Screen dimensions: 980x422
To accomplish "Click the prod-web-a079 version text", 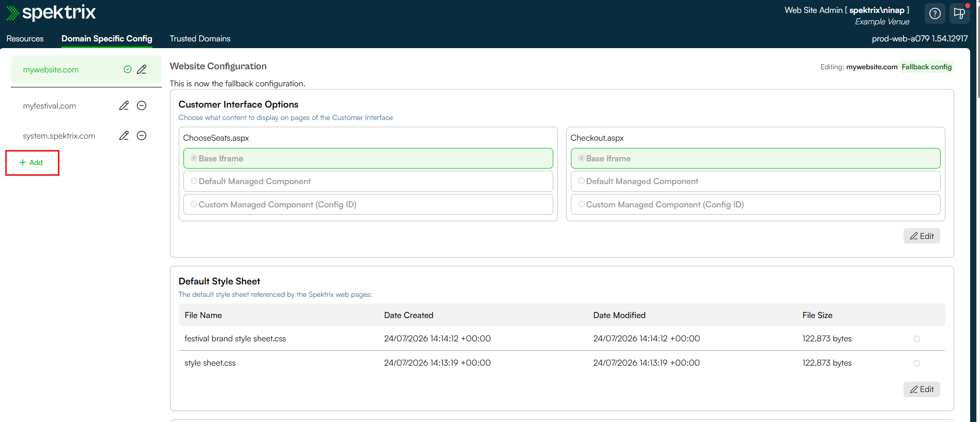I will (x=920, y=38).
